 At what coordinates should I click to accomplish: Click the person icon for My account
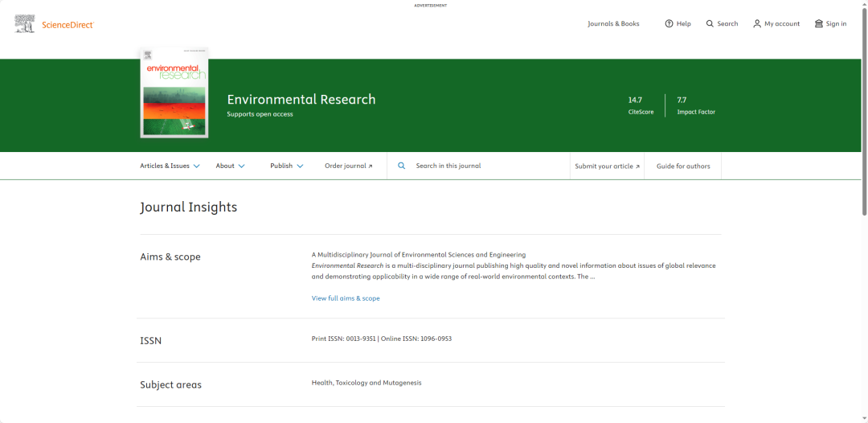point(757,24)
